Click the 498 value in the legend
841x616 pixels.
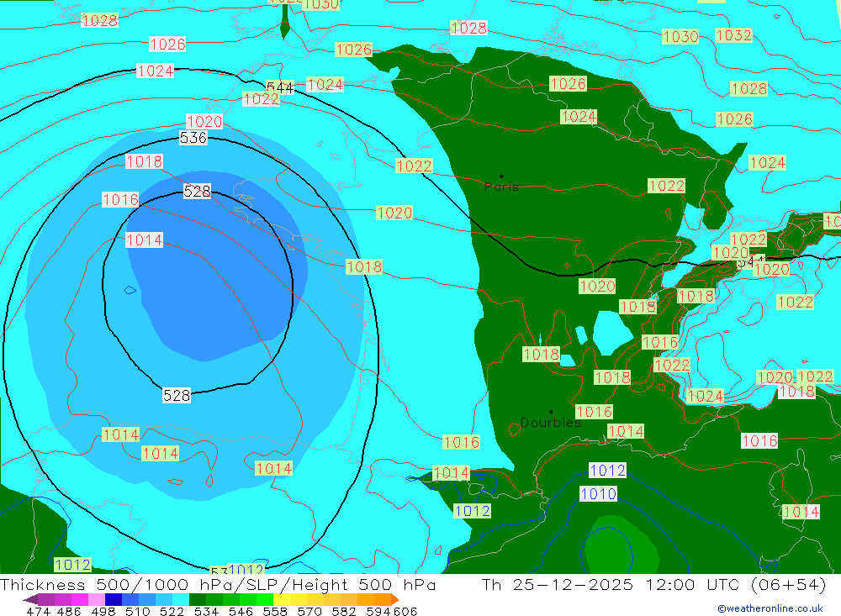[x=103, y=611]
